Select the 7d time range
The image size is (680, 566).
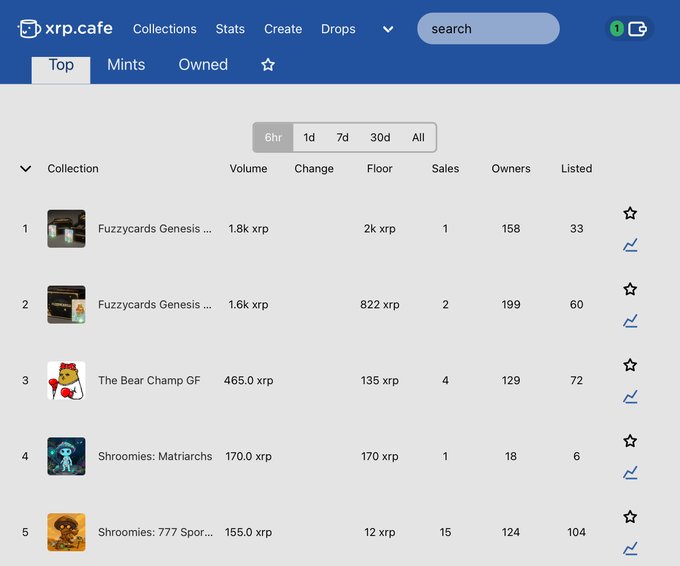coord(343,137)
